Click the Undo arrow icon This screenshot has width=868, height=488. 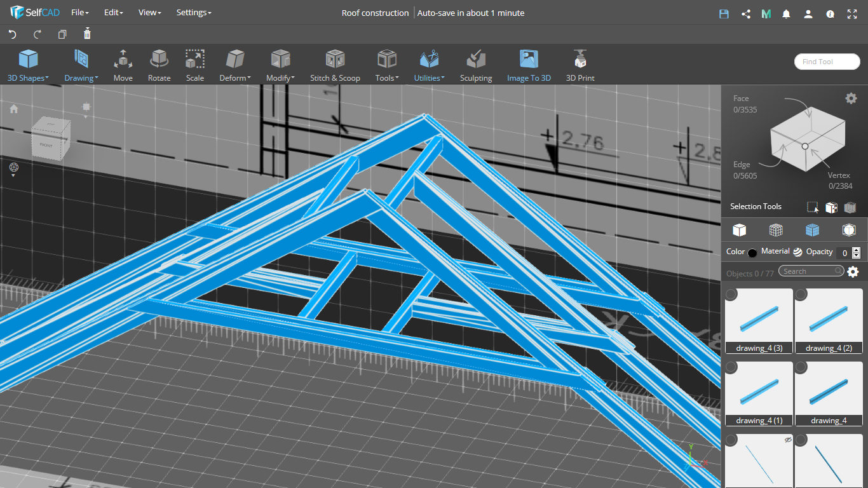click(12, 34)
